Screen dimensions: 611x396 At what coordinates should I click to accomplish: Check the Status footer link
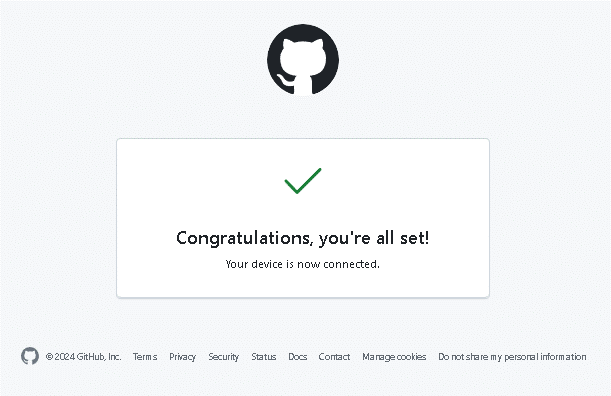(264, 357)
